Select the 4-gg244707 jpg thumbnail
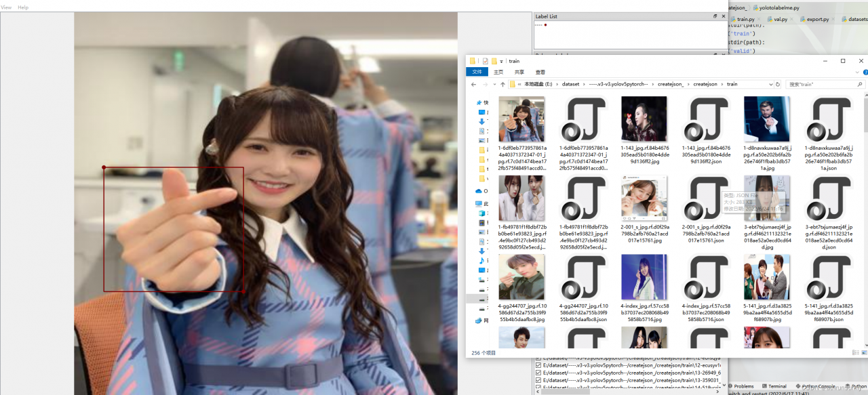 pyautogui.click(x=521, y=277)
